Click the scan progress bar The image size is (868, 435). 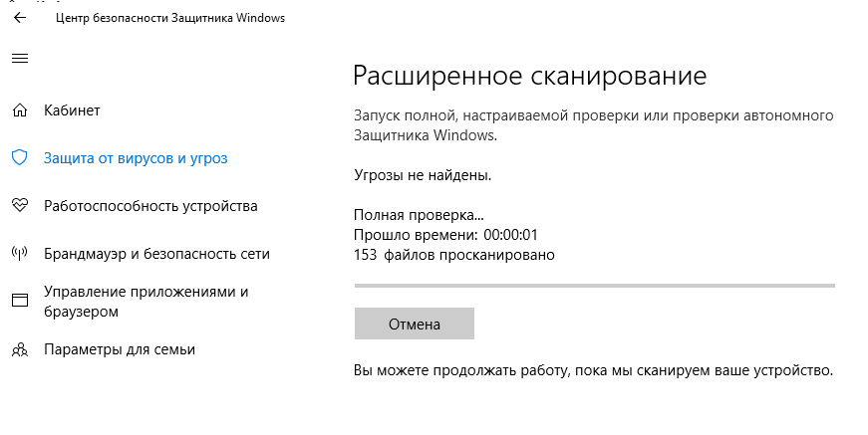coord(594,286)
